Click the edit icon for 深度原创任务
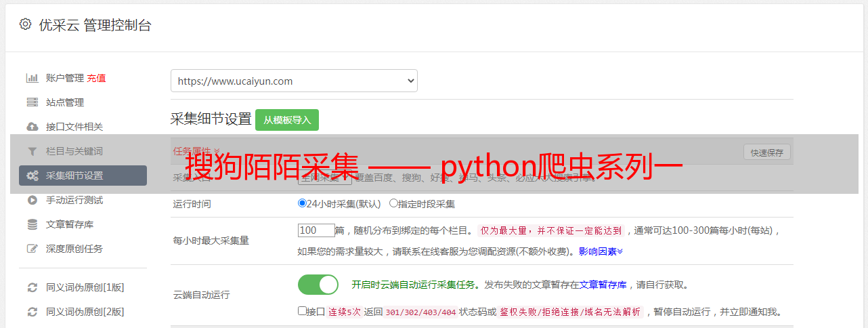The width and height of the screenshot is (868, 328). coord(32,249)
